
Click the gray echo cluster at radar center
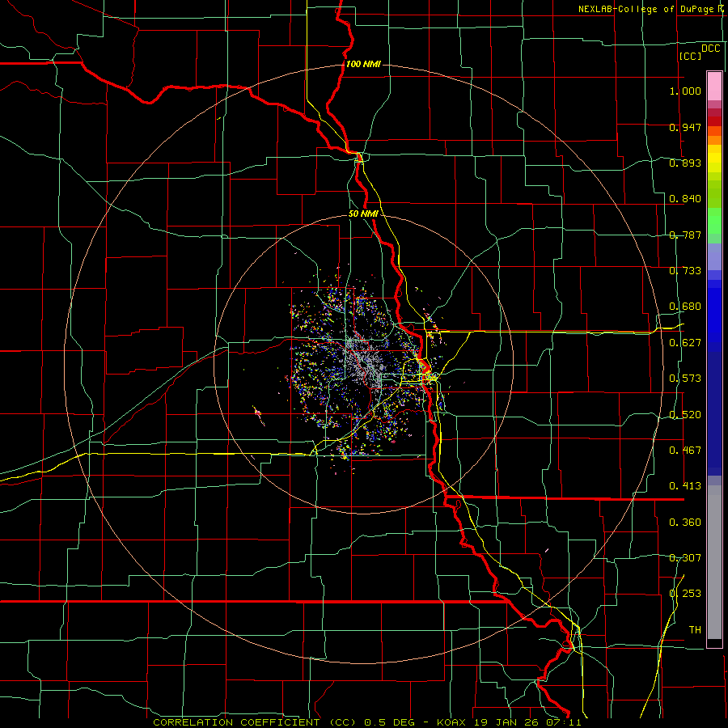pyautogui.click(x=365, y=362)
